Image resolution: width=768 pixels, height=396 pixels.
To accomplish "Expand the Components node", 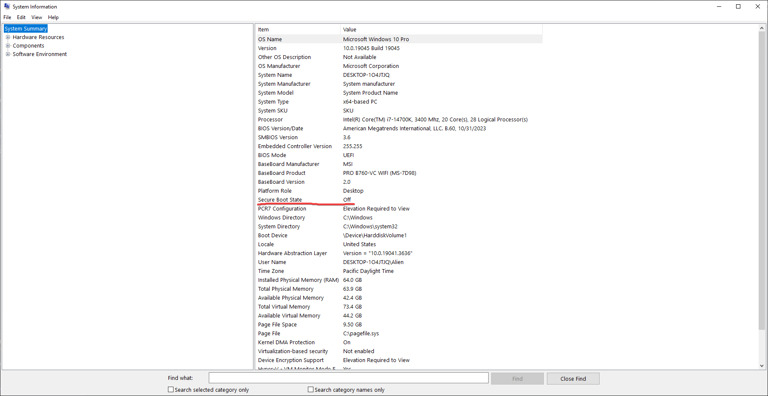I will click(8, 46).
